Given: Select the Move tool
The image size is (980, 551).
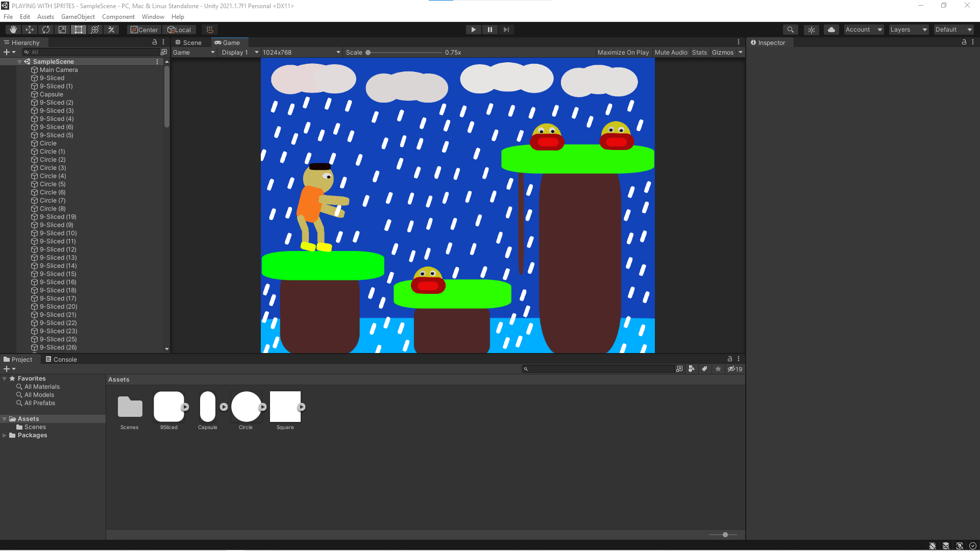Looking at the screenshot, I should (29, 29).
